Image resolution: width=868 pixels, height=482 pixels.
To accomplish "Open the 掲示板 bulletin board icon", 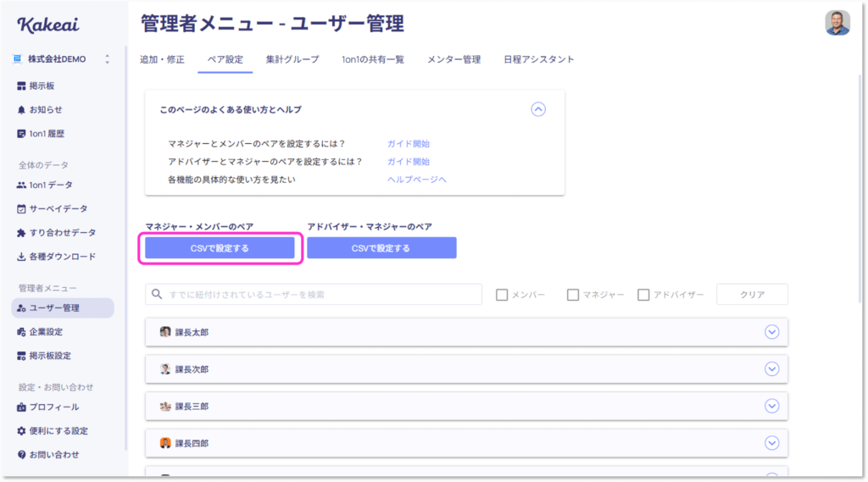I will [21, 86].
